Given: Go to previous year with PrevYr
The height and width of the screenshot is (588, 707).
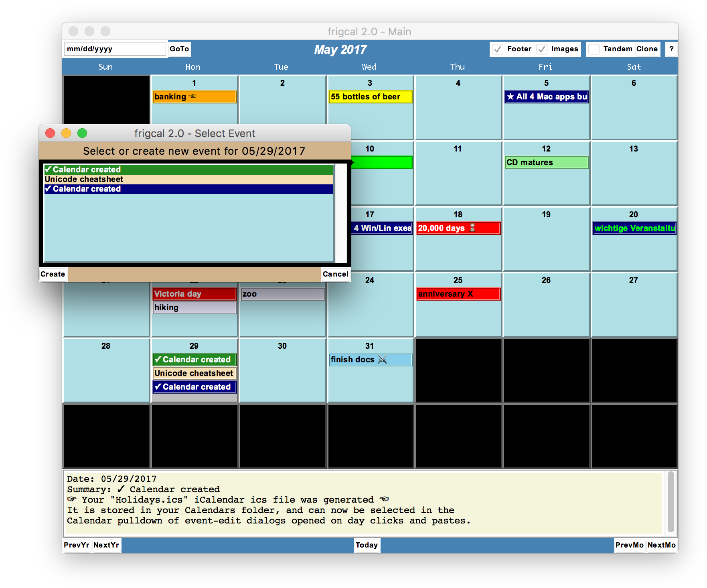Looking at the screenshot, I should [x=77, y=545].
